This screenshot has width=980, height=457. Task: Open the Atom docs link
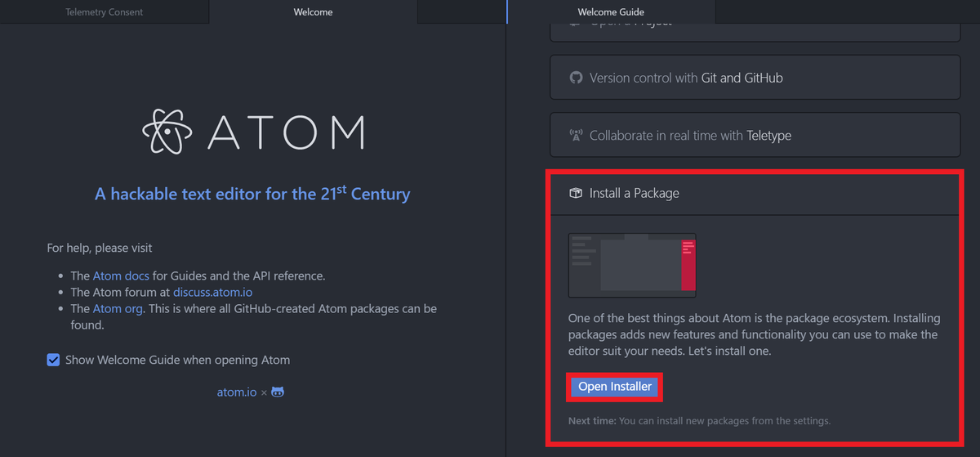click(x=121, y=276)
